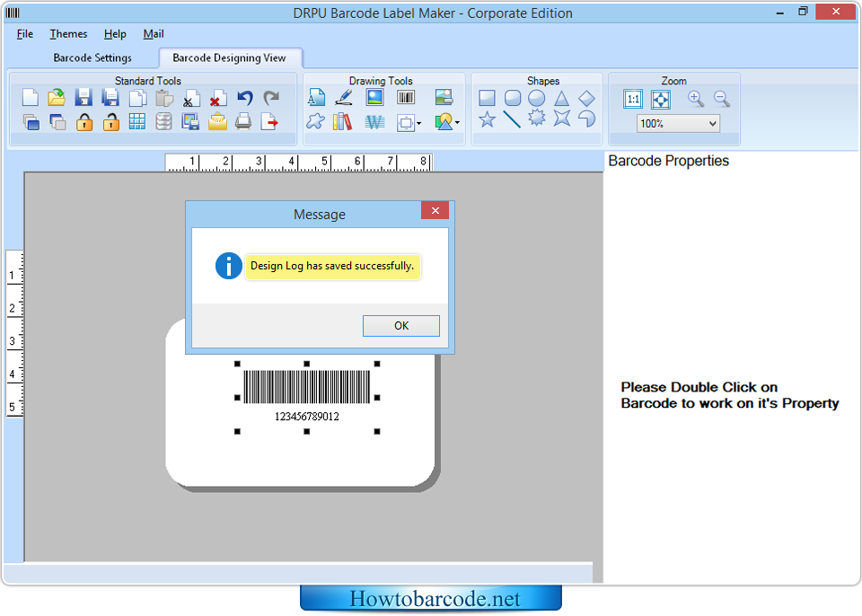The image size is (862, 616).
Task: Click the Export page with red arrow icon
Action: 270,121
